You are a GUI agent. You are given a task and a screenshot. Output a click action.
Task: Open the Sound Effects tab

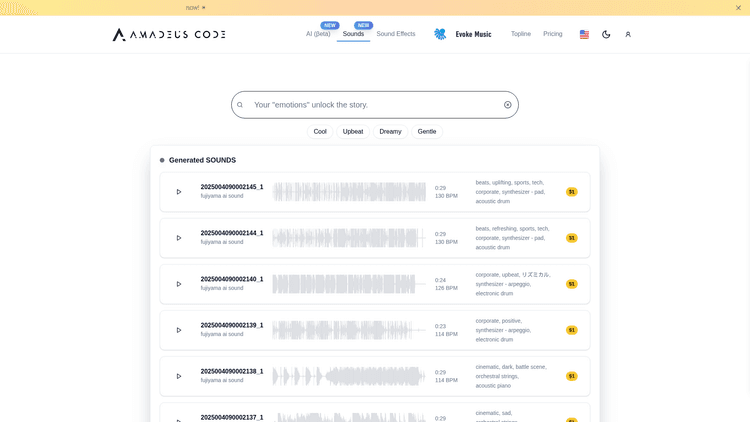396,34
